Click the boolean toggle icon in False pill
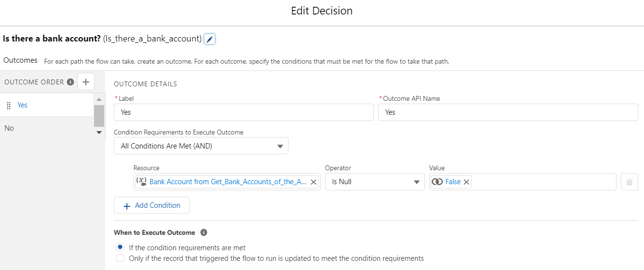This screenshot has height=270, width=644. tap(437, 182)
